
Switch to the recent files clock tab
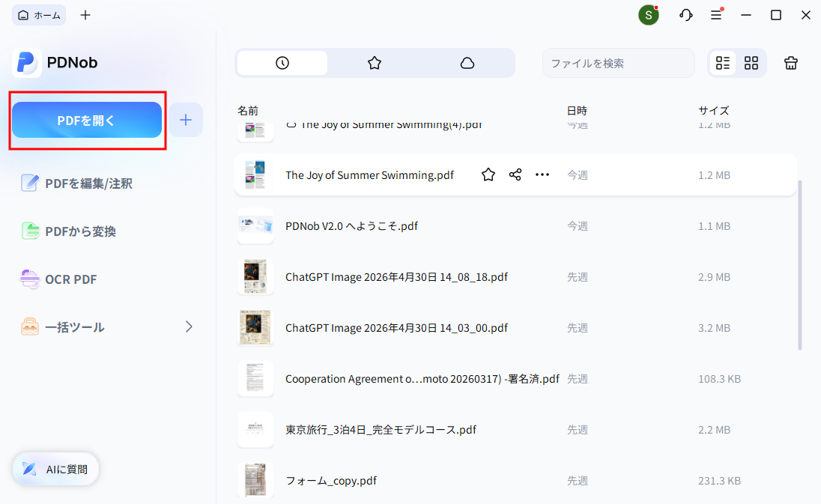pyautogui.click(x=282, y=63)
